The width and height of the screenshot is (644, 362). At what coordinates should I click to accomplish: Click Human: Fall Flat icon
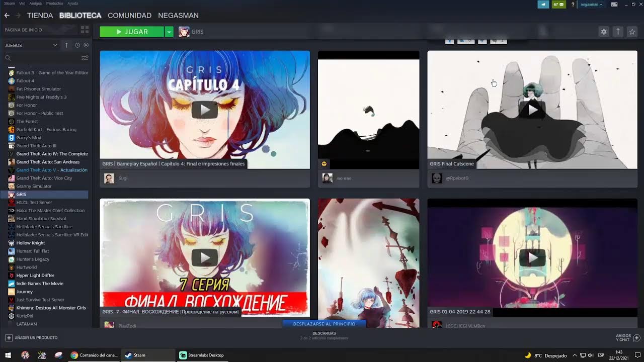[12, 251]
